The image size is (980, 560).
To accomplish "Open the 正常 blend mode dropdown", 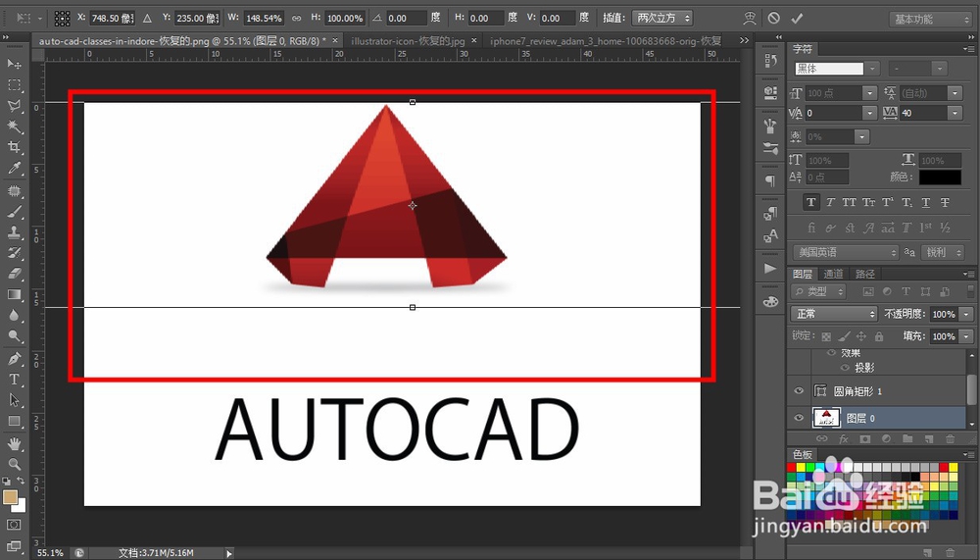I will (834, 314).
